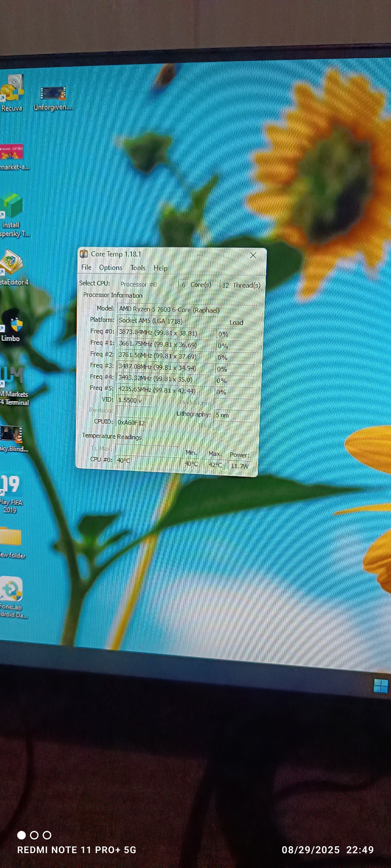Screen dimensions: 391x868
Task: Click the Blind... video file icon
Action: pyautogui.click(x=12, y=435)
